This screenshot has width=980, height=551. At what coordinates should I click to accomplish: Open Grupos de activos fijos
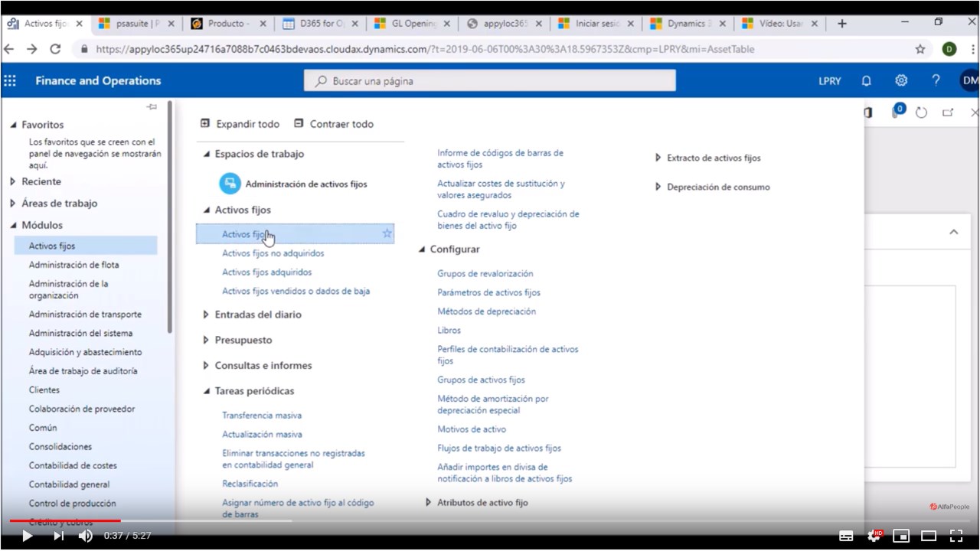(x=482, y=380)
